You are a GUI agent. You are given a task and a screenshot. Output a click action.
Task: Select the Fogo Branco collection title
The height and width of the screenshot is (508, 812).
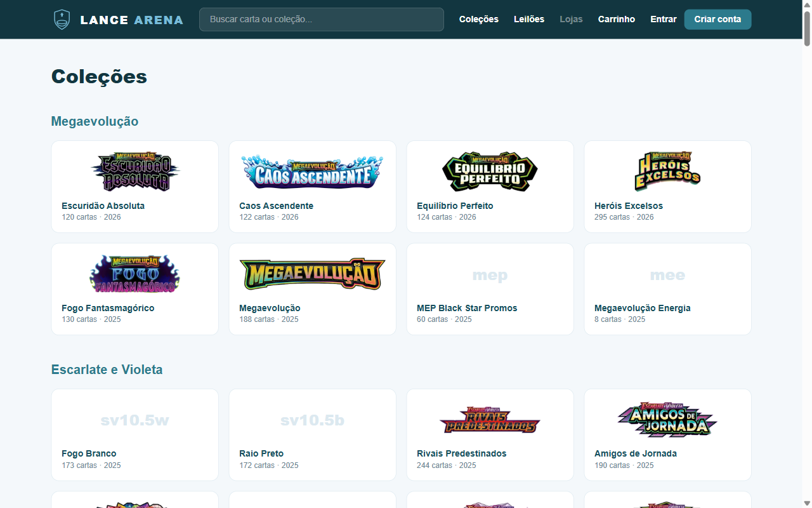[x=89, y=453]
